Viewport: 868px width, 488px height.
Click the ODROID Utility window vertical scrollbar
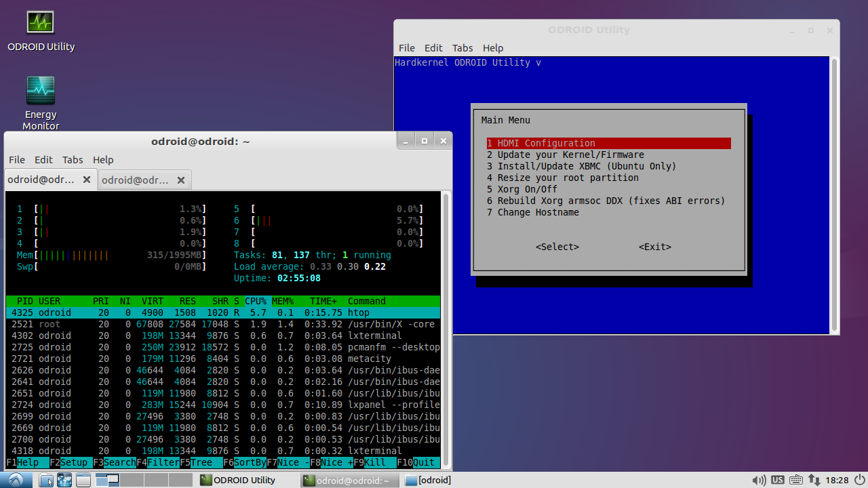[834, 195]
